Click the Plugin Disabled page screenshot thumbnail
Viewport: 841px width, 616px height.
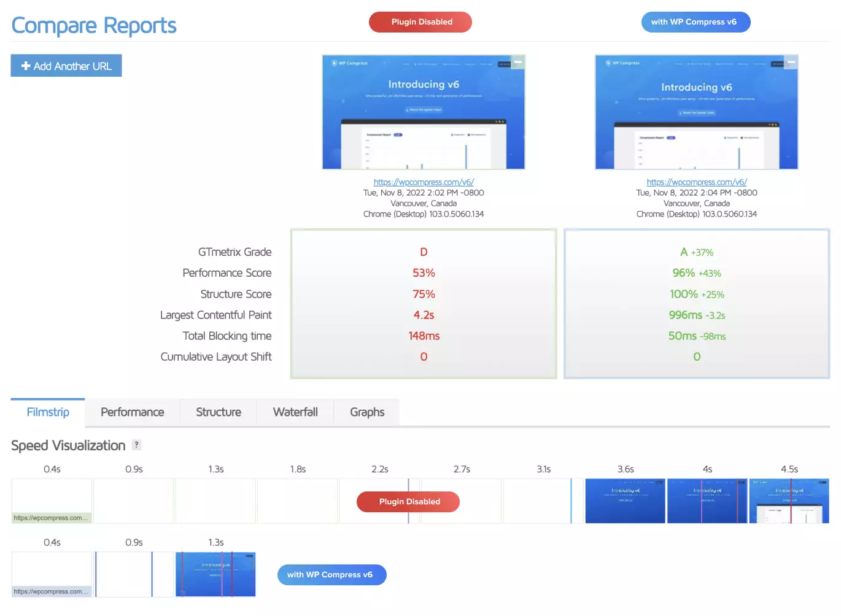tap(424, 112)
